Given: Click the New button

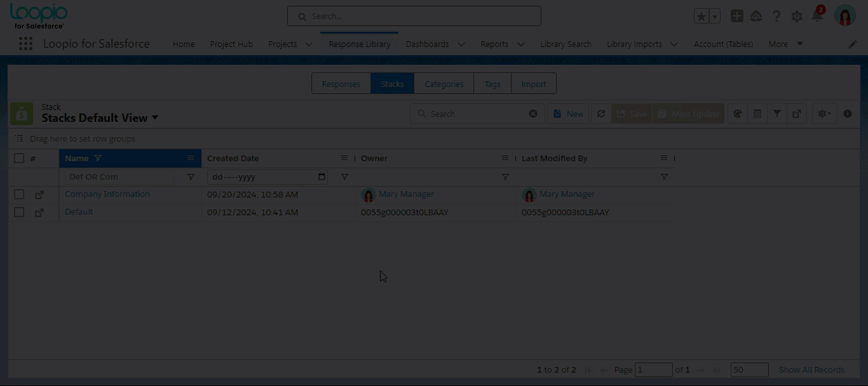Looking at the screenshot, I should tap(568, 114).
